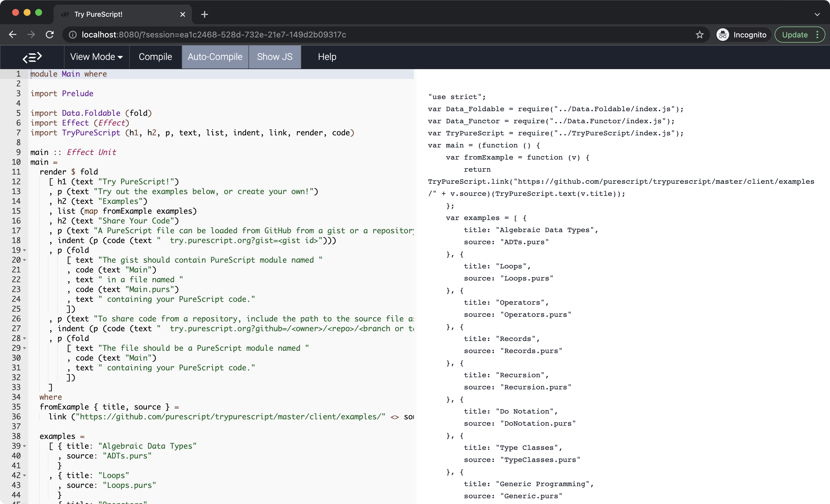Open the tab search chevron at top right

click(817, 14)
